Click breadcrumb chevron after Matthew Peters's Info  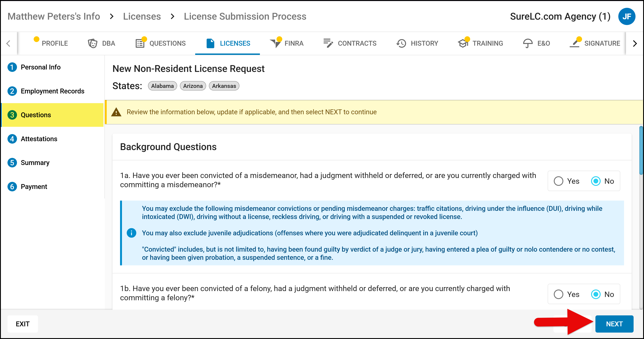(x=112, y=16)
